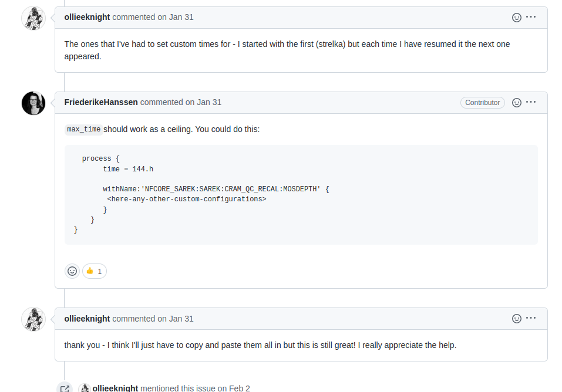Toggle the thumbs-up reaction on FriederikeHanssen's comment

94,271
